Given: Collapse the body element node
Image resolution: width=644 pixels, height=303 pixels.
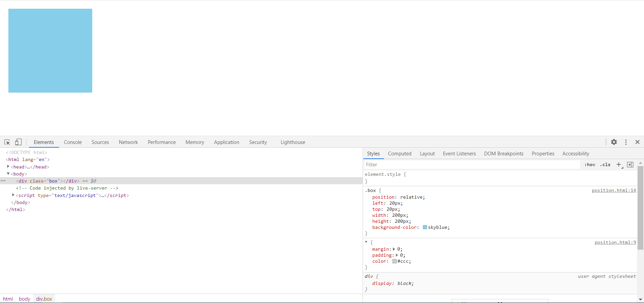Looking at the screenshot, I should pos(8,173).
